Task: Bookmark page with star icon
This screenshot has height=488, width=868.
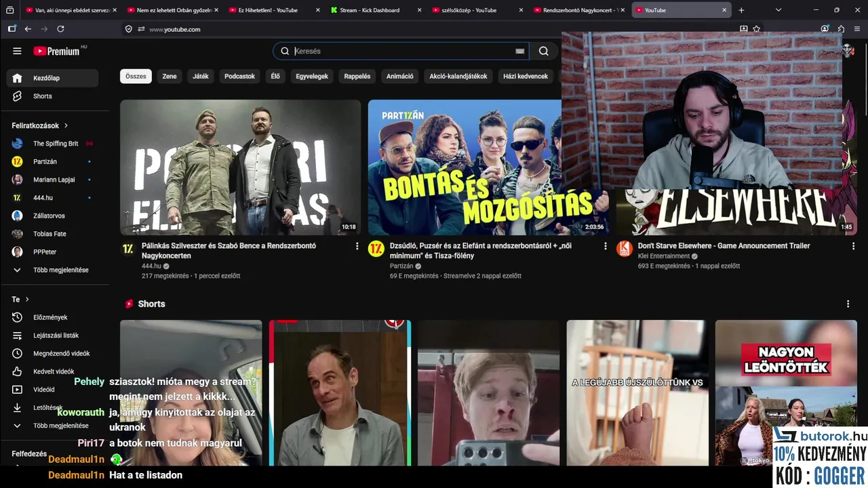Action: (x=757, y=29)
